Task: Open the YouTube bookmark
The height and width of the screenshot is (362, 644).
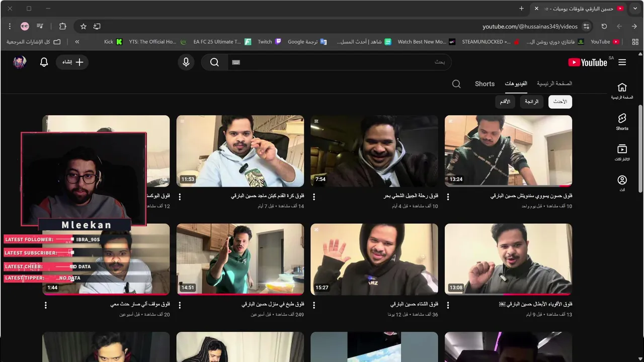Action: coord(605,42)
